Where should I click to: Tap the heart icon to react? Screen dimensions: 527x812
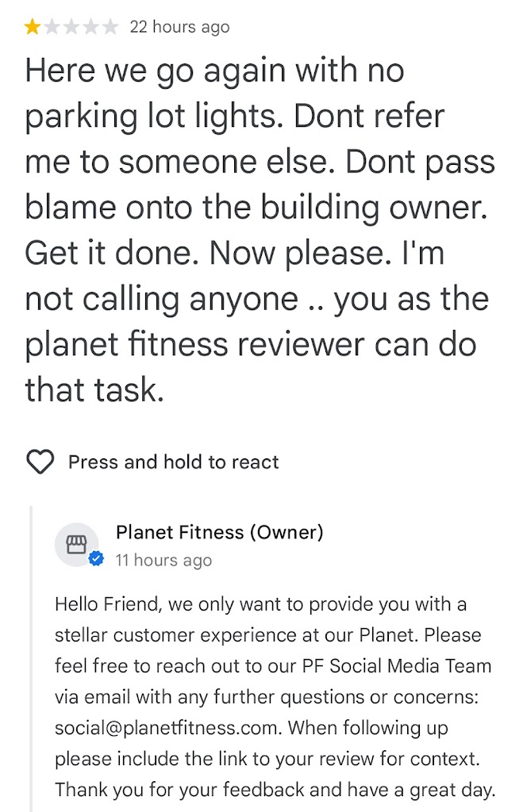pyautogui.click(x=40, y=462)
